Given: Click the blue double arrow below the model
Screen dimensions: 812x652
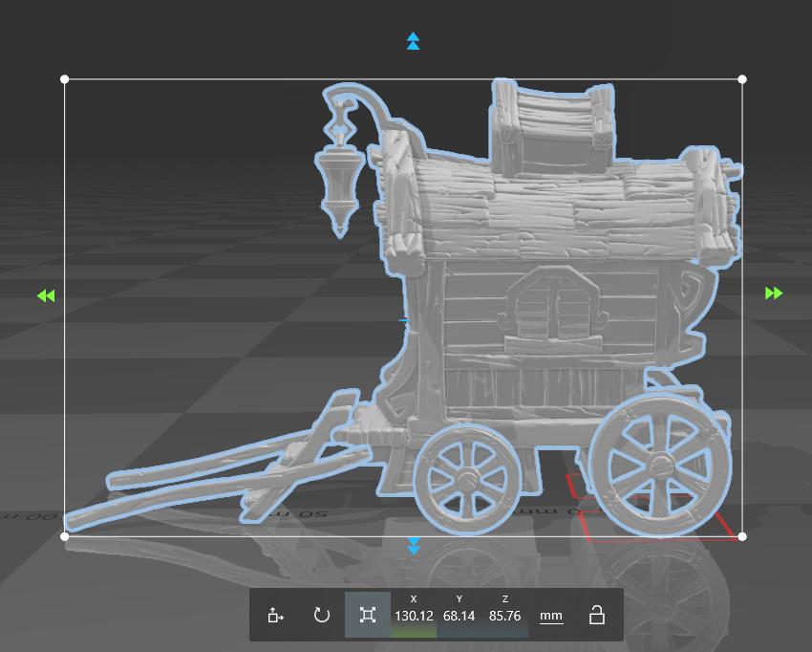Looking at the screenshot, I should coord(414,546).
